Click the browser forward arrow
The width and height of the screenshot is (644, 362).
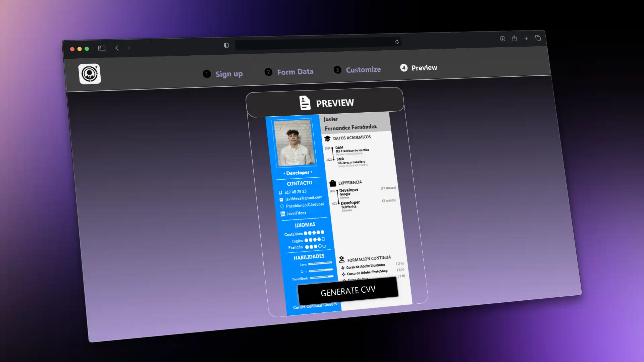[x=128, y=48]
